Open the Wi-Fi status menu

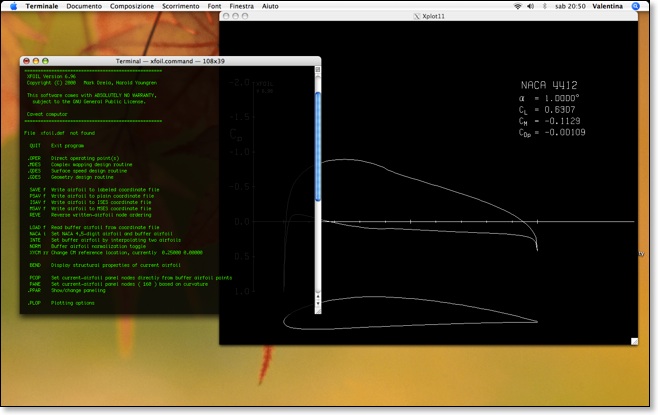click(517, 6)
